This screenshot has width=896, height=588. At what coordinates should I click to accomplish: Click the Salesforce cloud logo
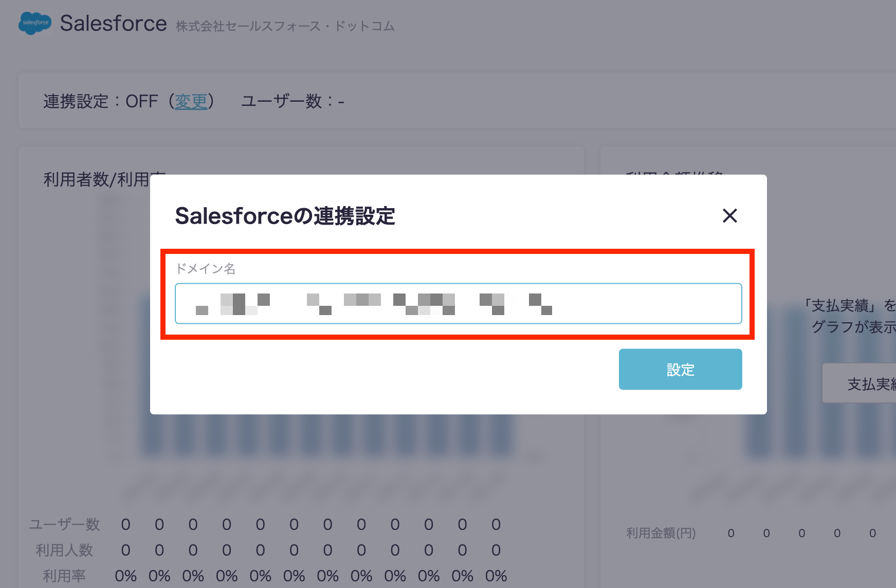(x=34, y=23)
